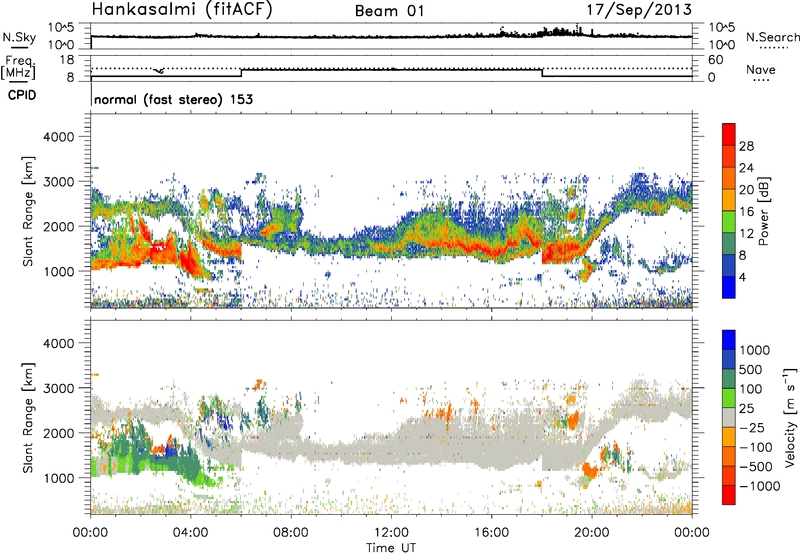The image size is (800, 554).
Task: Click the Freq. [MHz] axis label
Action: (18, 67)
